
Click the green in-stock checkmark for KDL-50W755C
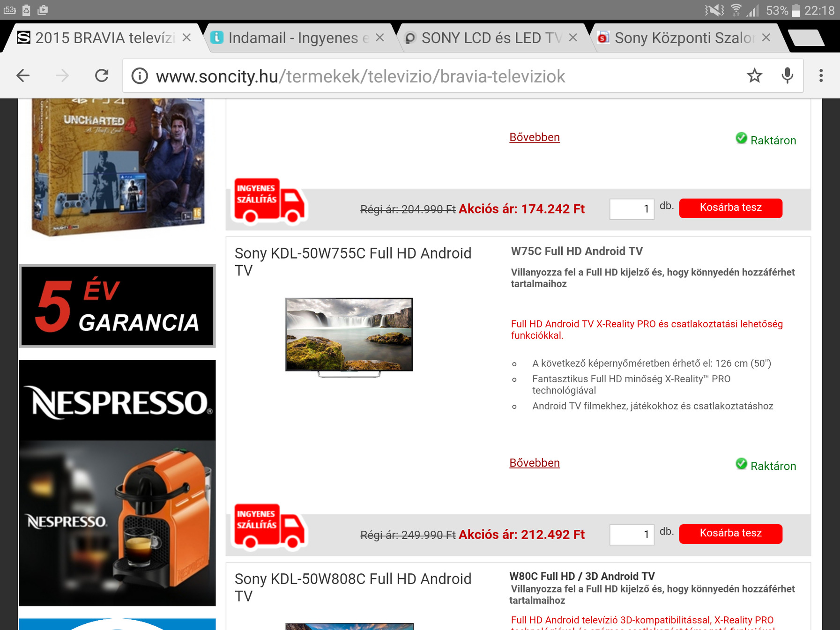coord(741,464)
